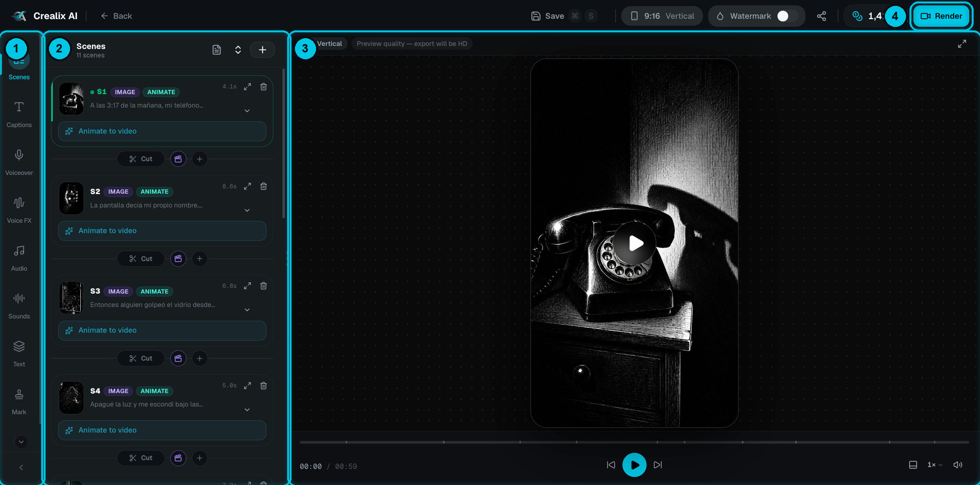Screen dimensions: 980x485
Task: Expand scene S4 to full editor
Action: 247,386
